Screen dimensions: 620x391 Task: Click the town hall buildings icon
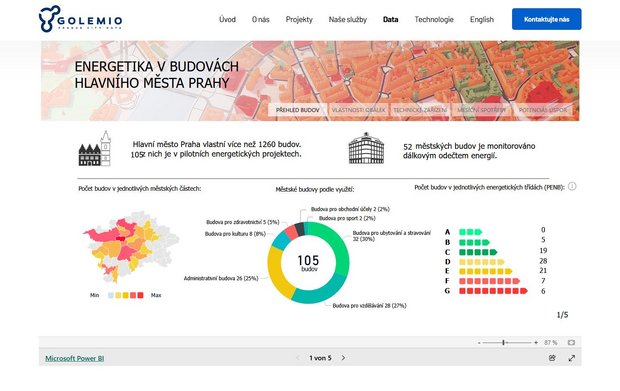95,149
